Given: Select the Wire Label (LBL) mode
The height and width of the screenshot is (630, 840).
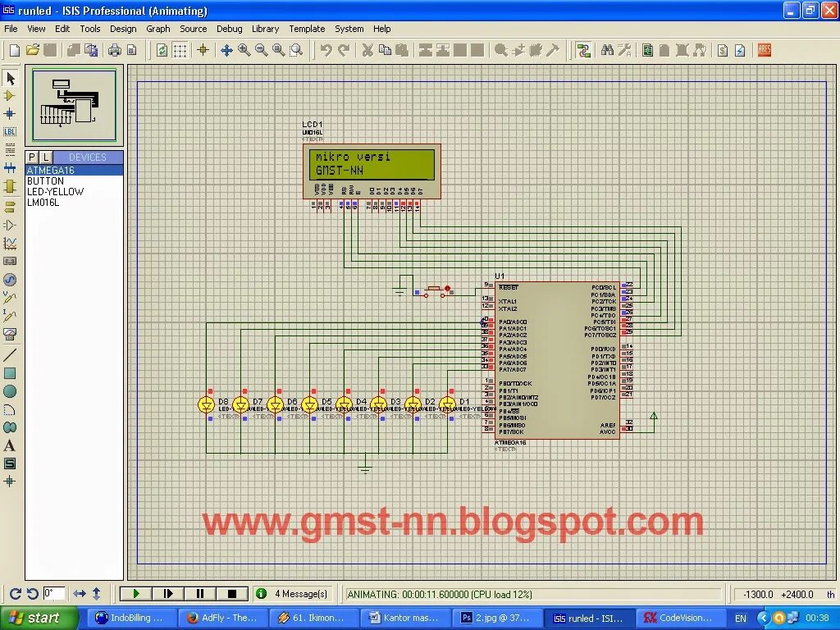Looking at the screenshot, I should pos(10,132).
